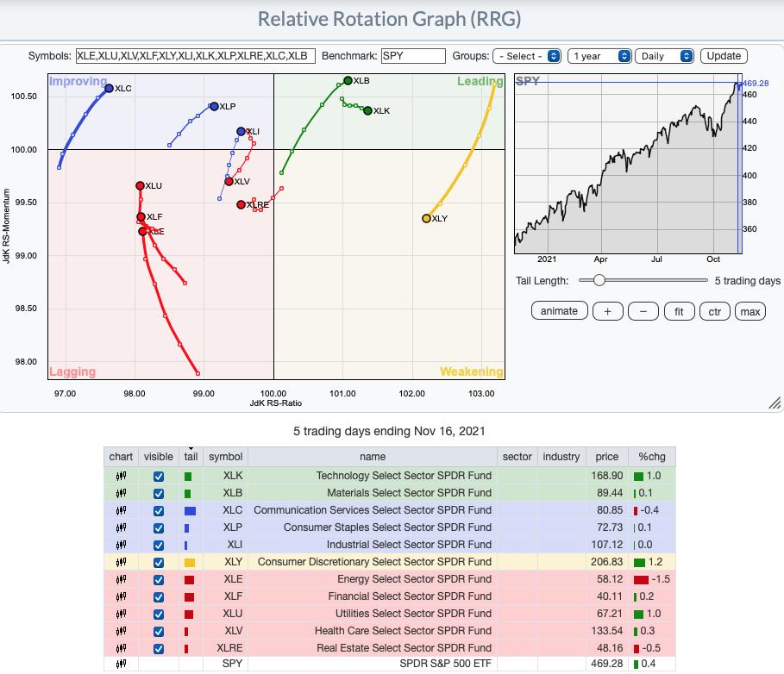The height and width of the screenshot is (674, 784).
Task: Uncheck visibility for XLC
Action: (159, 511)
